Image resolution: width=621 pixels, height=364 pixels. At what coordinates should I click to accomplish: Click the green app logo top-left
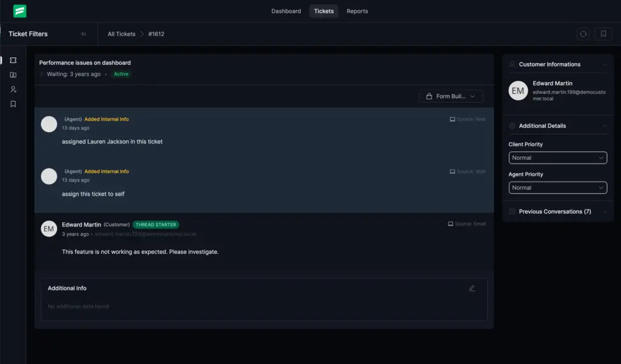(20, 11)
